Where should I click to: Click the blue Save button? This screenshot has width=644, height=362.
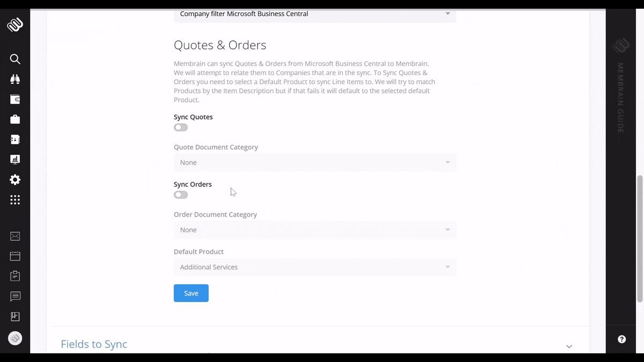191,293
